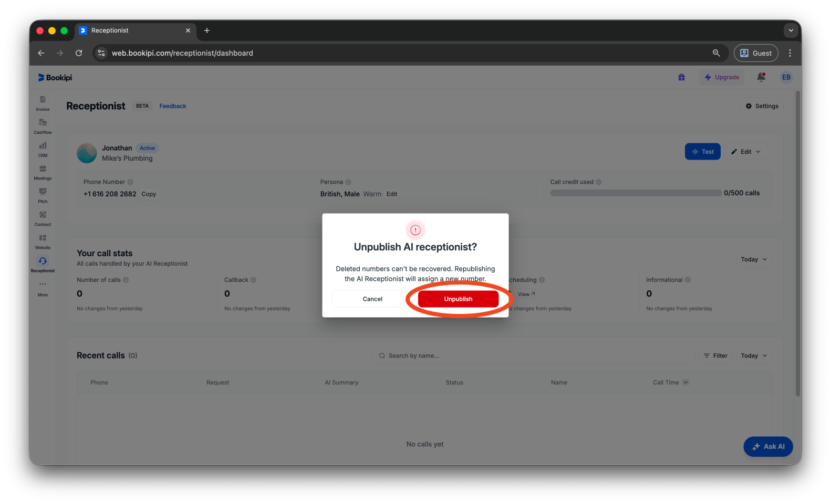Go back in browser history
This screenshot has width=831, height=504.
click(41, 53)
